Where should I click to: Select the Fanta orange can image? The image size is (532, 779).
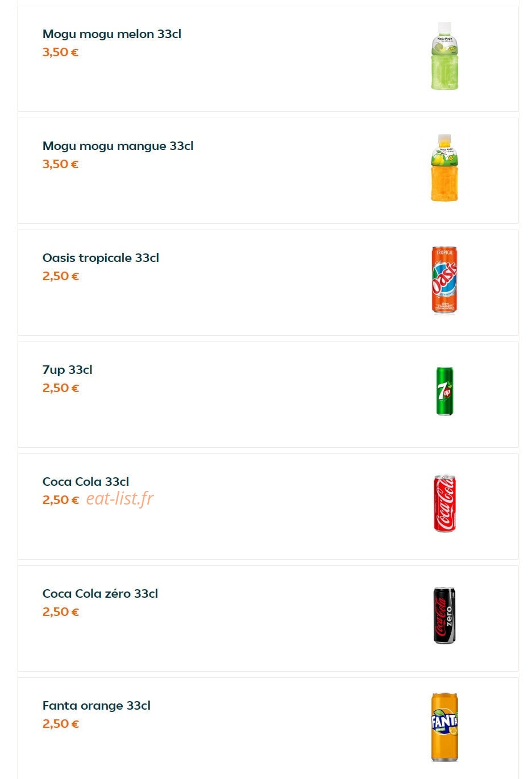pyautogui.click(x=444, y=727)
